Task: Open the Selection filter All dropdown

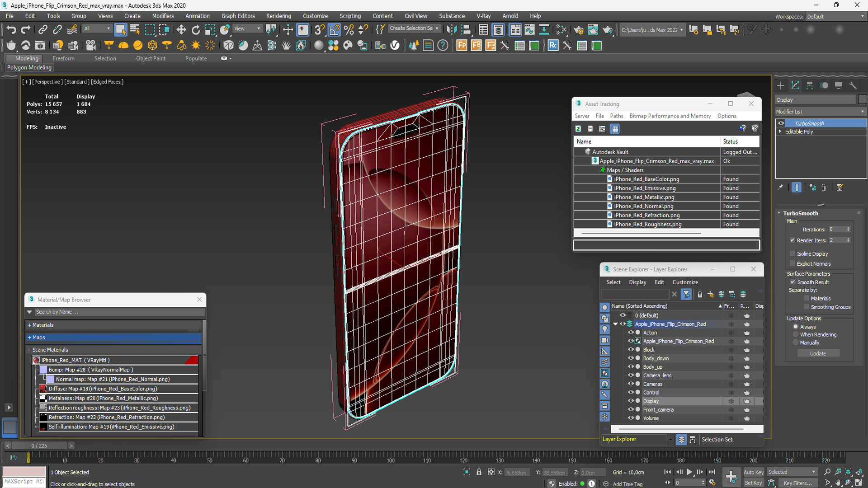Action: tap(97, 28)
